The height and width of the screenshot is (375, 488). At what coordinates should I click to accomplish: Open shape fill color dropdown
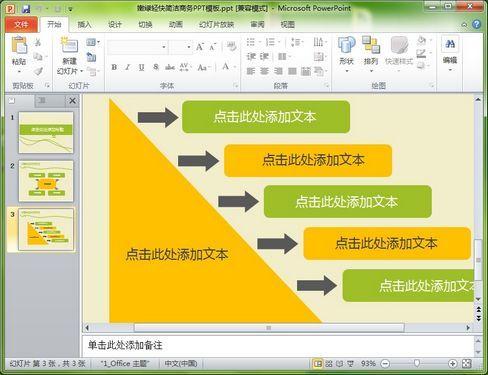coord(424,41)
